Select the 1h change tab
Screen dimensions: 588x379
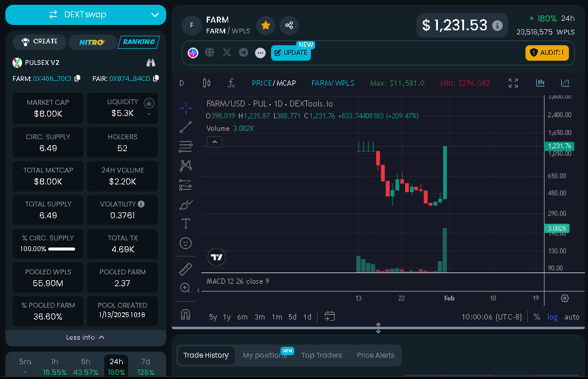tap(55, 367)
